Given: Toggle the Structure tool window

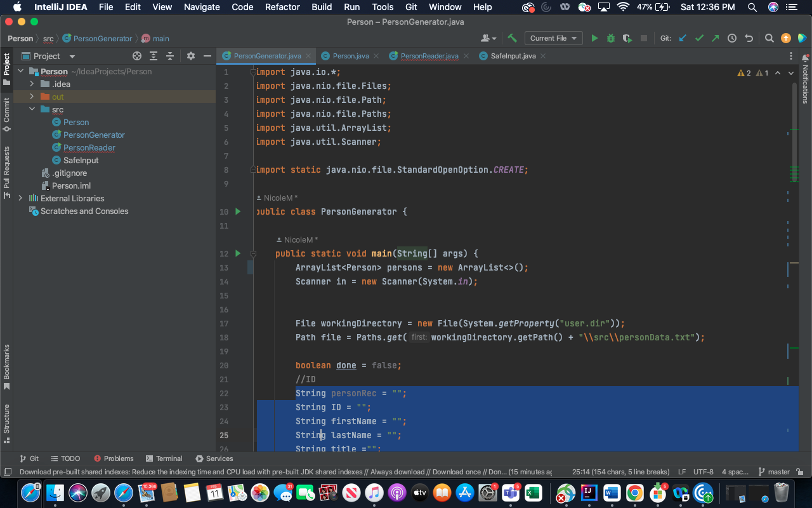Looking at the screenshot, I should [6, 424].
